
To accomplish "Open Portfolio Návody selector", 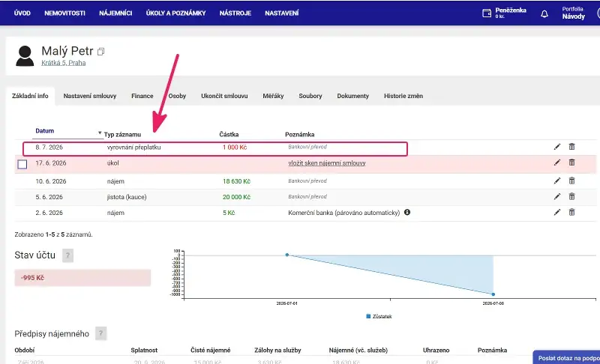I will [573, 13].
